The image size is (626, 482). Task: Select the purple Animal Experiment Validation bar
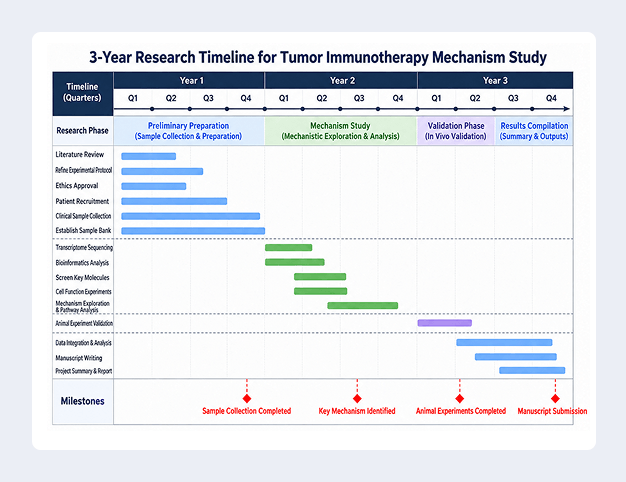(x=445, y=323)
